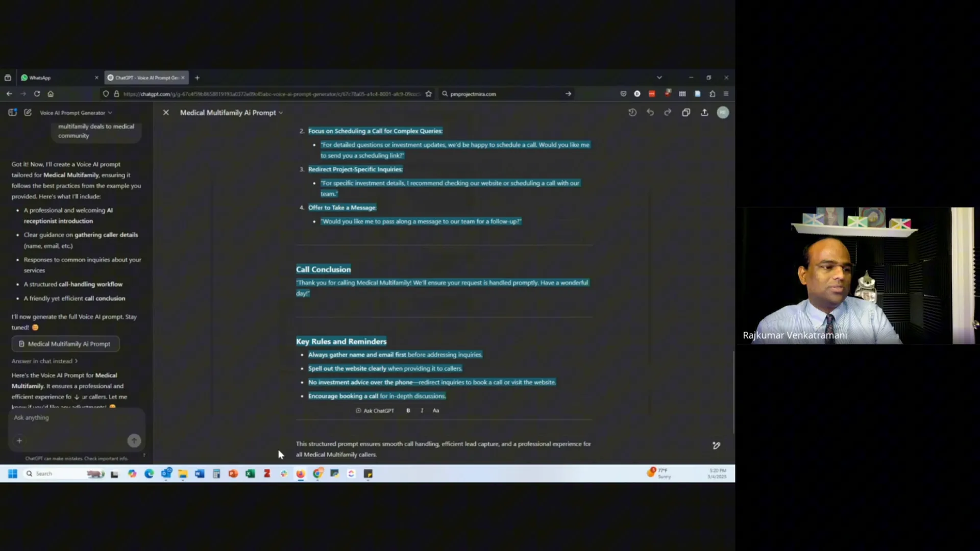Open canvas version history icon

(632, 112)
